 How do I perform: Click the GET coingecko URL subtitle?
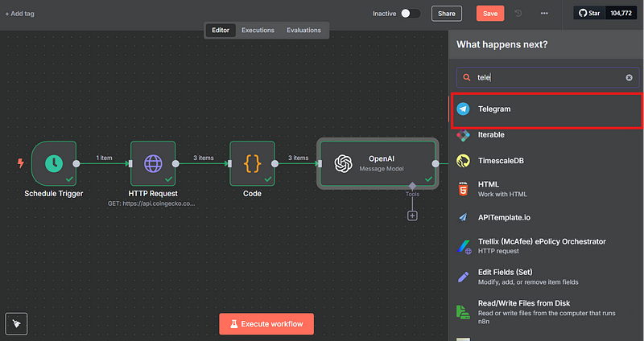pyautogui.click(x=151, y=203)
